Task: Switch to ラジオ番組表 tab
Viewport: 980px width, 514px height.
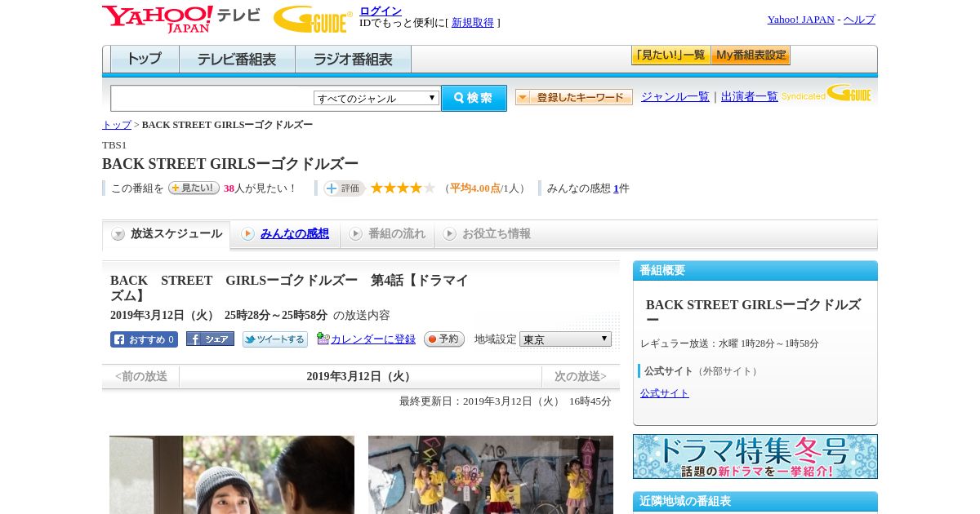Action: coord(353,60)
